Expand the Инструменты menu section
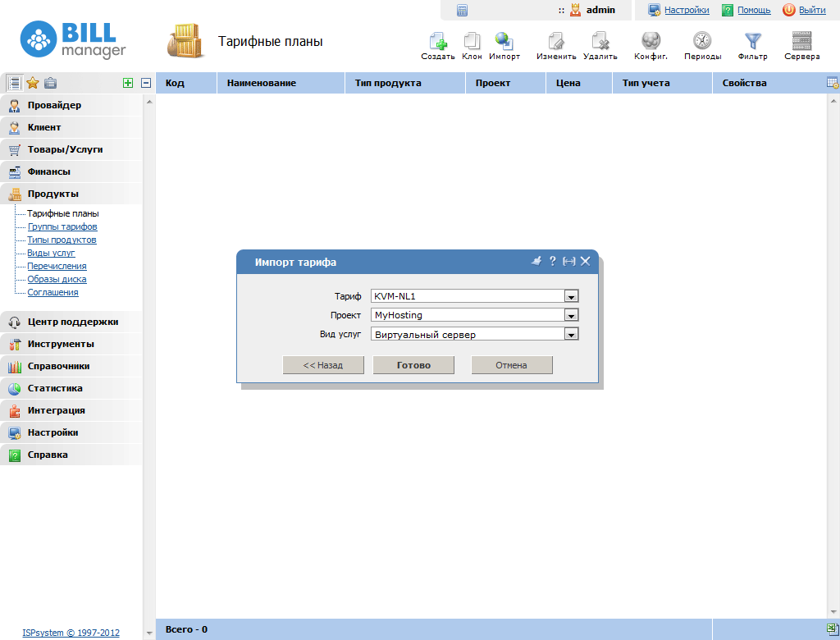The width and height of the screenshot is (840, 640). [x=71, y=344]
